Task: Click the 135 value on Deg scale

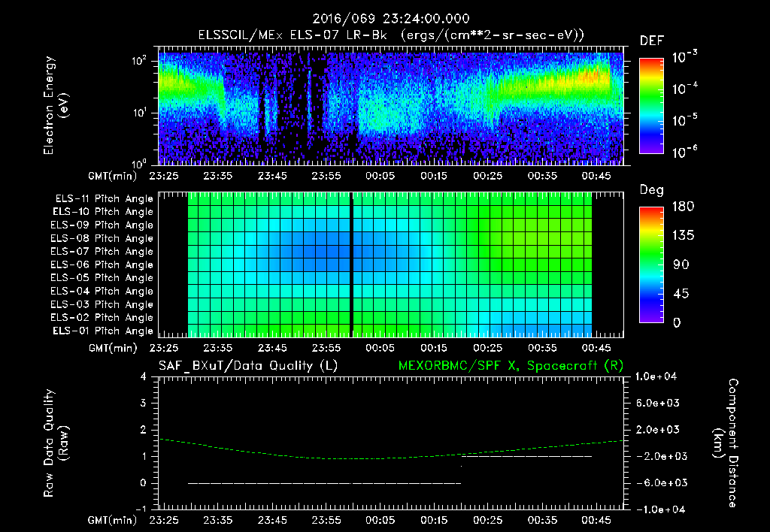Action: click(683, 236)
